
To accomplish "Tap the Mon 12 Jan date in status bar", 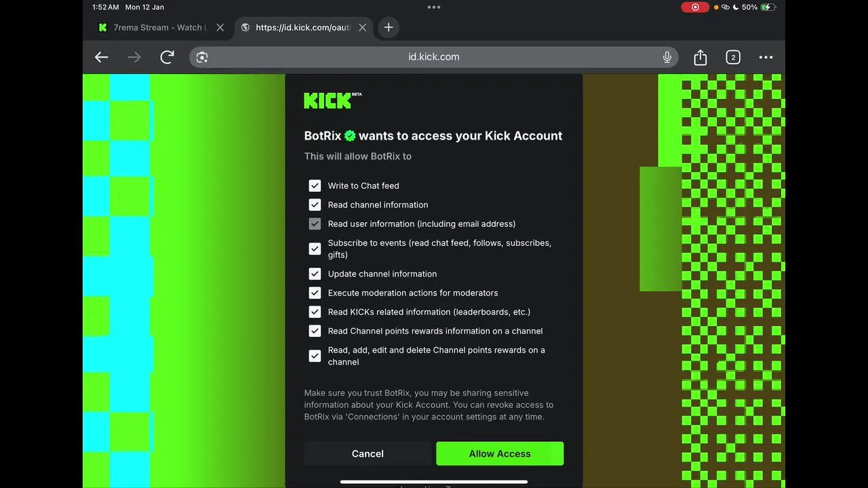I will (x=144, y=7).
